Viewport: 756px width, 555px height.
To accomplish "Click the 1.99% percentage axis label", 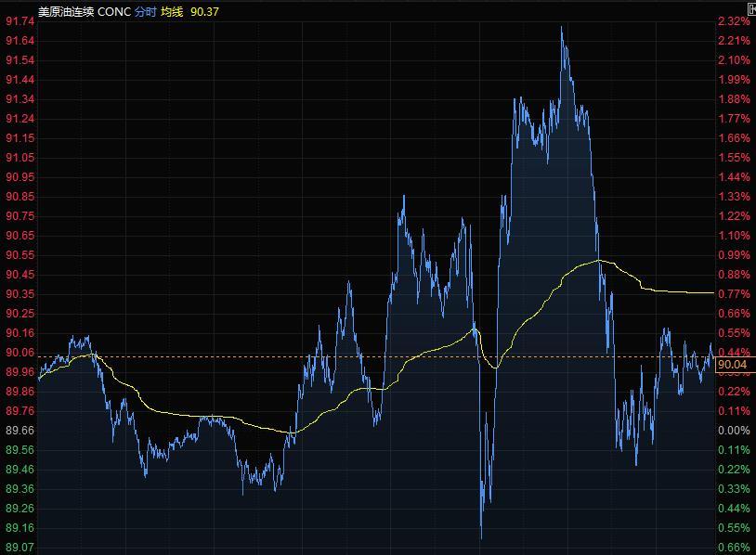I will click(734, 80).
